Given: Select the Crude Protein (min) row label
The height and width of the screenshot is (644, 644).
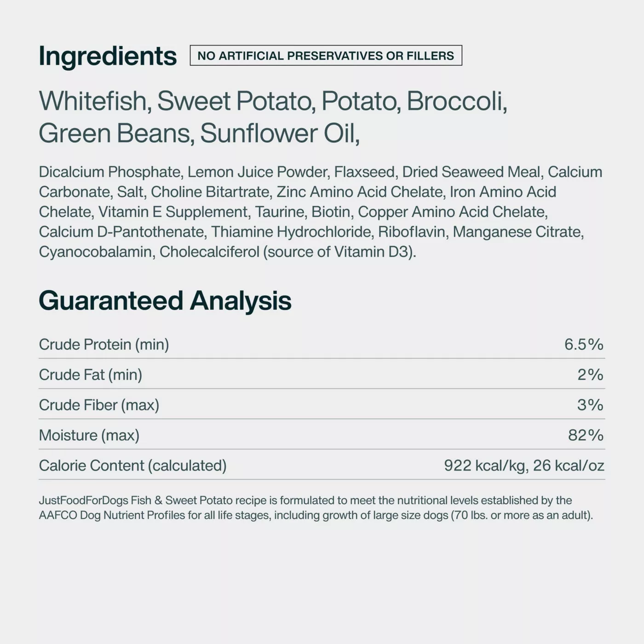Looking at the screenshot, I should 104,344.
